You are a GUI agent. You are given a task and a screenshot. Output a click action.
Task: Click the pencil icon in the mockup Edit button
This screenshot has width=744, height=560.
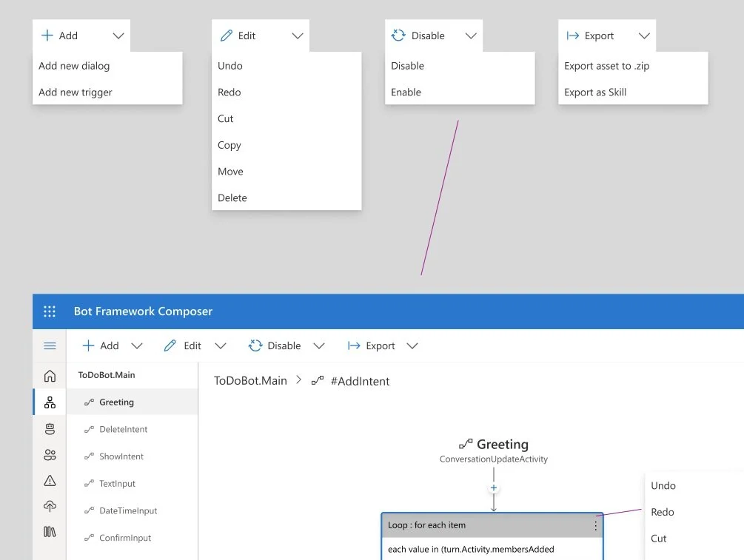tap(227, 36)
